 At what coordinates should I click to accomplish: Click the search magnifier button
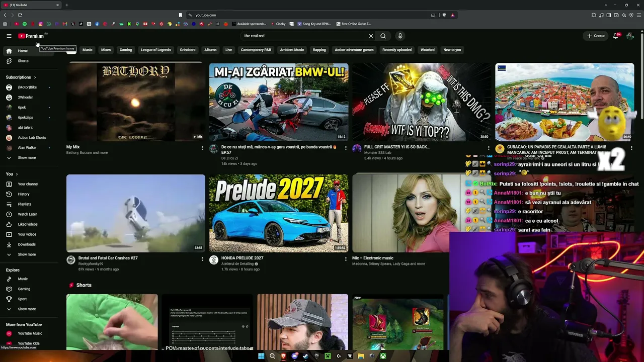[383, 36]
